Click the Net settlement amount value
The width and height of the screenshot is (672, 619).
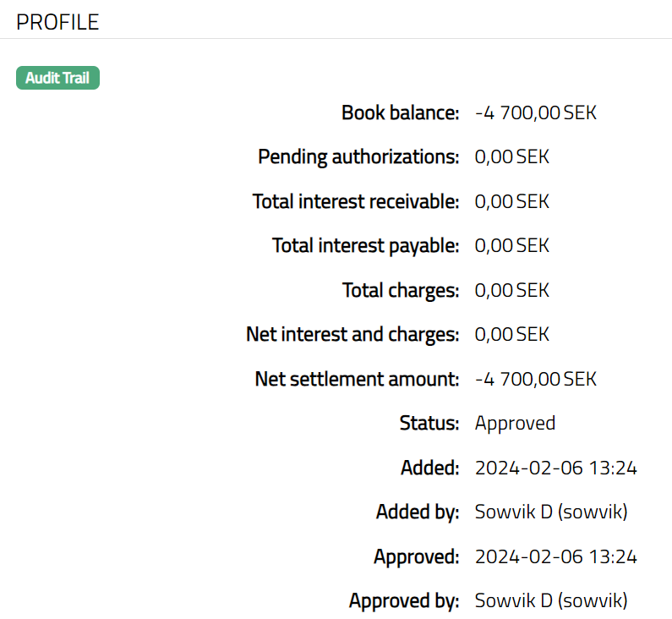click(x=535, y=380)
